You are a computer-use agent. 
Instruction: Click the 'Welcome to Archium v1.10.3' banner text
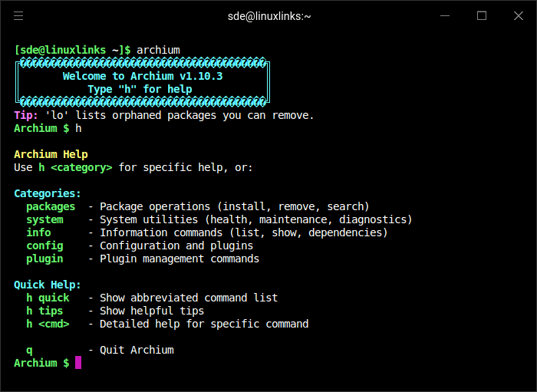(143, 77)
